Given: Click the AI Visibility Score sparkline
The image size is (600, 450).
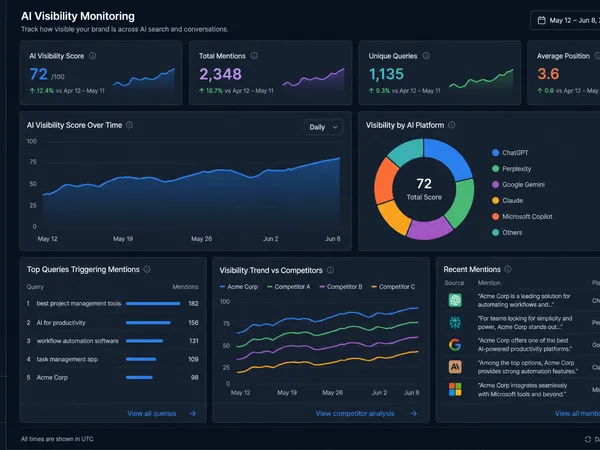Looking at the screenshot, I should tap(144, 78).
